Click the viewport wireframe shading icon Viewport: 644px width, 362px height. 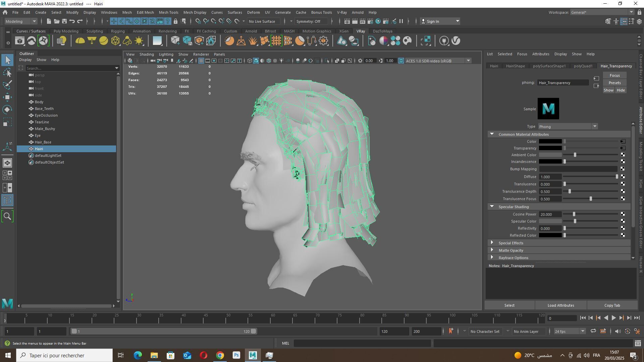250,61
